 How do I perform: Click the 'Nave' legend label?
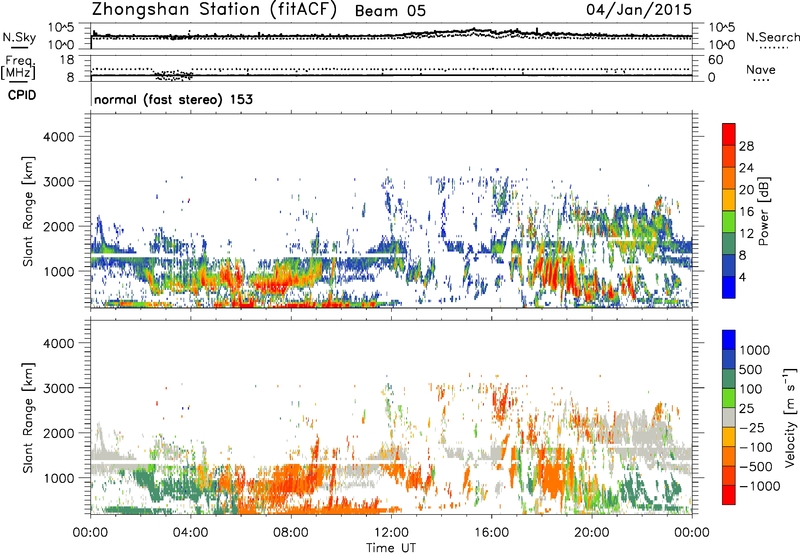760,69
